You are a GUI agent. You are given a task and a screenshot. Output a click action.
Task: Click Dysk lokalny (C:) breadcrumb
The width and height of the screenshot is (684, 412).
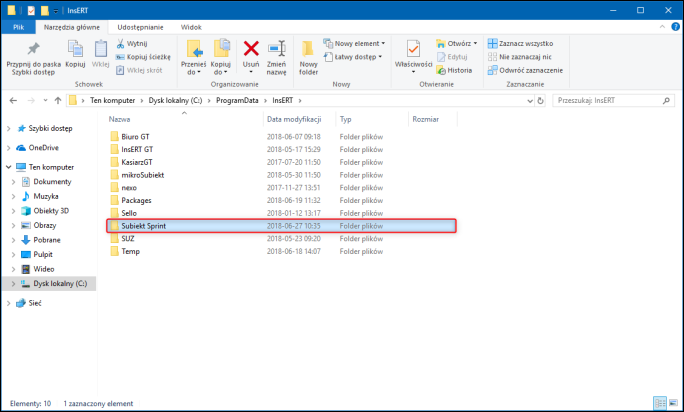click(175, 100)
